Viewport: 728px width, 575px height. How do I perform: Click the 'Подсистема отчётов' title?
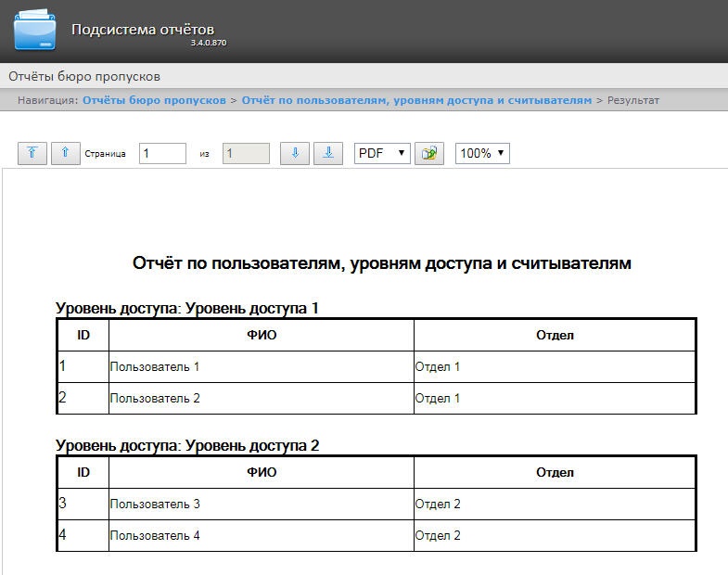pyautogui.click(x=143, y=30)
